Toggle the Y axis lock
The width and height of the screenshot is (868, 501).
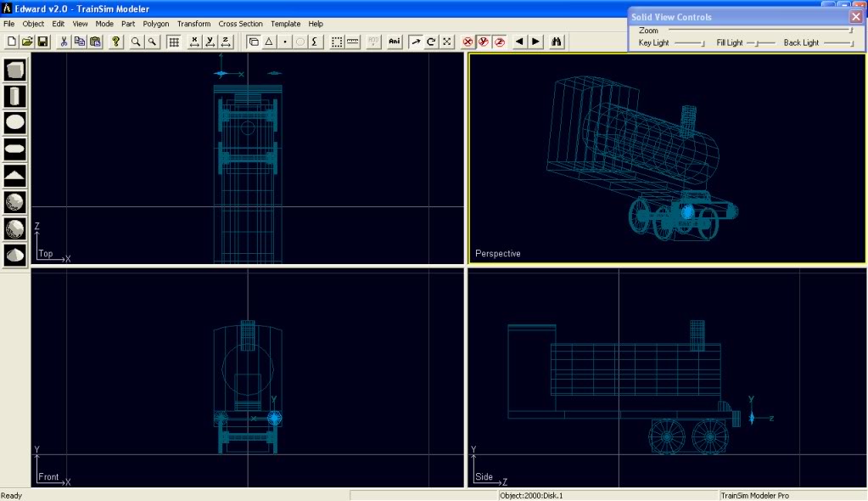point(484,42)
